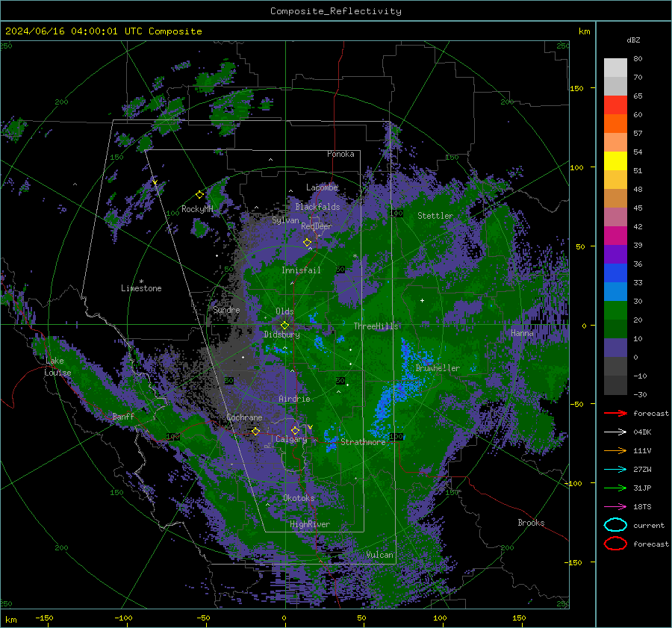Click the Drumheller town label
The height and width of the screenshot is (628, 672).
click(438, 368)
